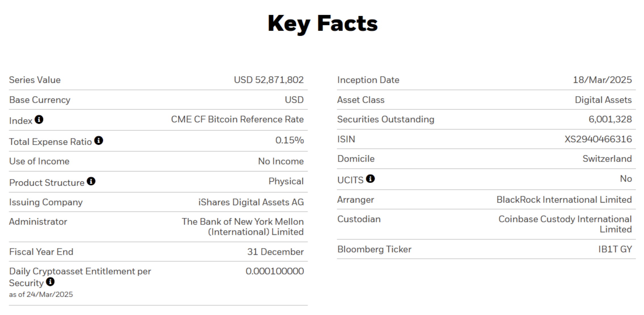Click the Securities Outstanding figure 6,001,328

[x=610, y=119]
